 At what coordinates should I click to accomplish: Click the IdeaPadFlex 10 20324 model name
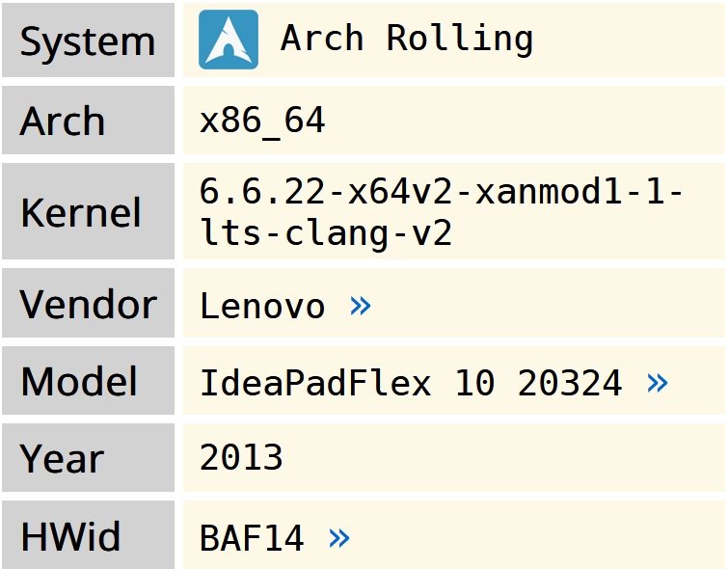[x=411, y=383]
